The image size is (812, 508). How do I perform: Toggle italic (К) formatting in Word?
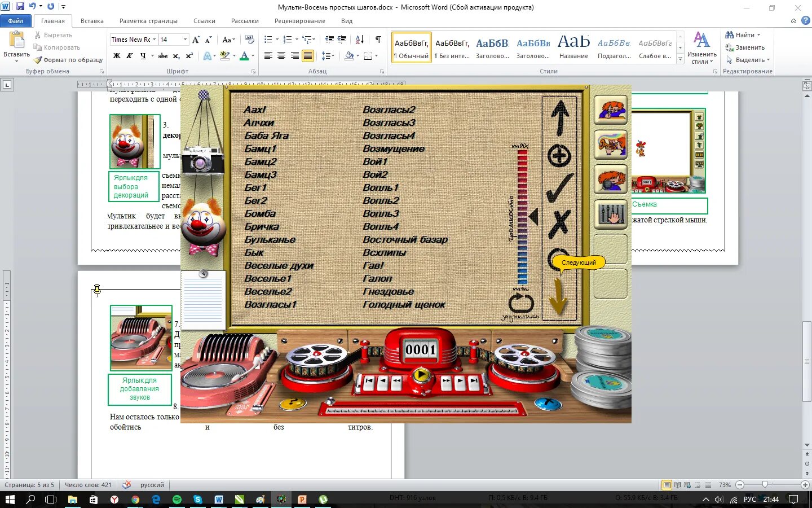[130, 56]
